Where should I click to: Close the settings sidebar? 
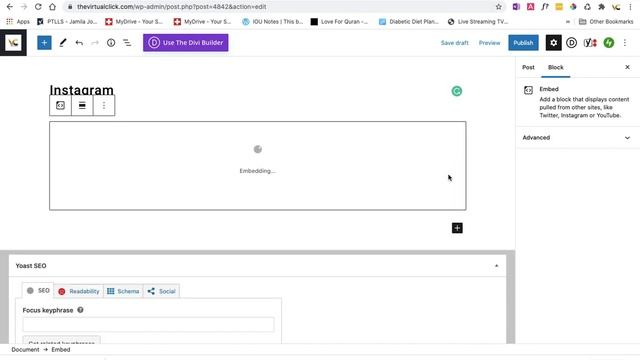click(627, 67)
